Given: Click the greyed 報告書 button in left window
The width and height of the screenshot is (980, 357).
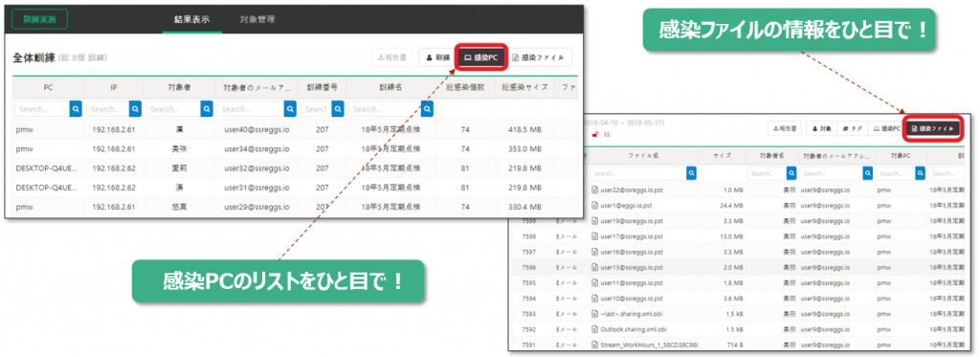Looking at the screenshot, I should tap(391, 57).
